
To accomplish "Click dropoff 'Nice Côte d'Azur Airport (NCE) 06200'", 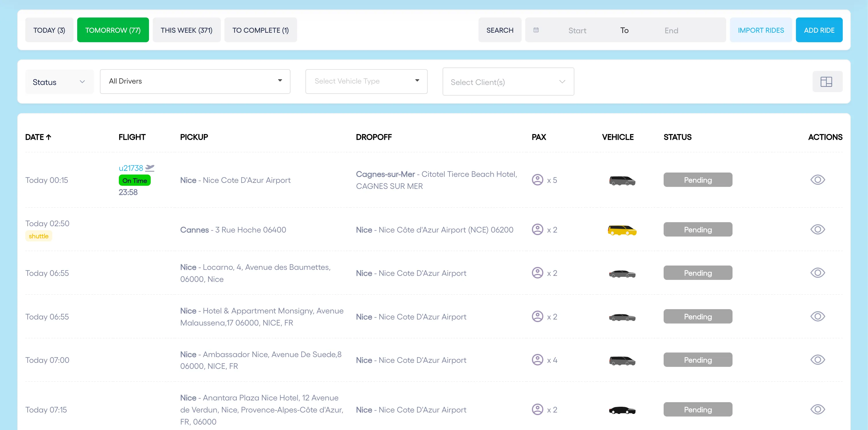I will point(435,229).
